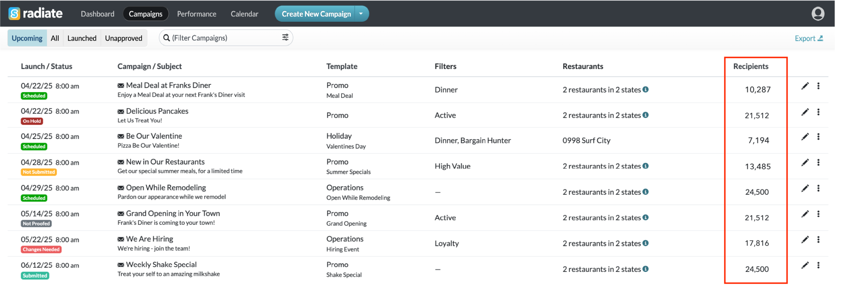Viewport: 868px width, 289px height.
Task: Click the 7,194 recipients value
Action: (x=759, y=140)
